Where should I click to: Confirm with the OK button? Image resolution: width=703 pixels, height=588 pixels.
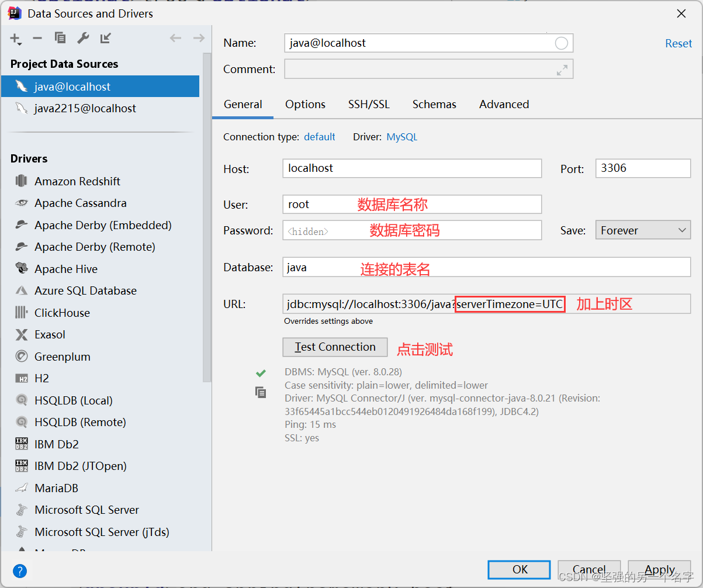click(x=520, y=570)
